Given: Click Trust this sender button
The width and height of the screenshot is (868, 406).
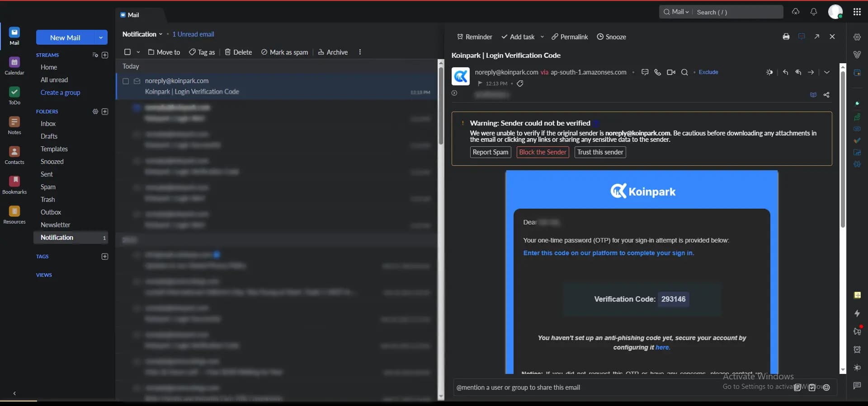Looking at the screenshot, I should (x=600, y=152).
